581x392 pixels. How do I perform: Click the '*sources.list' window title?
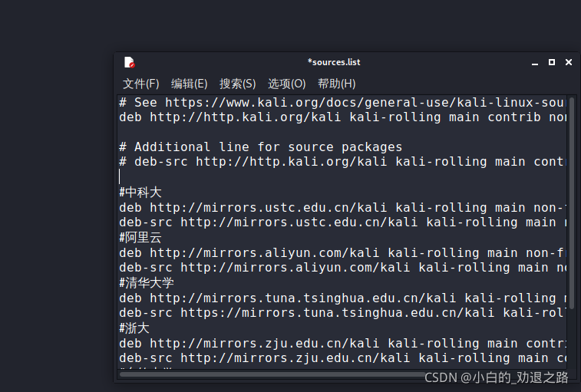(334, 62)
